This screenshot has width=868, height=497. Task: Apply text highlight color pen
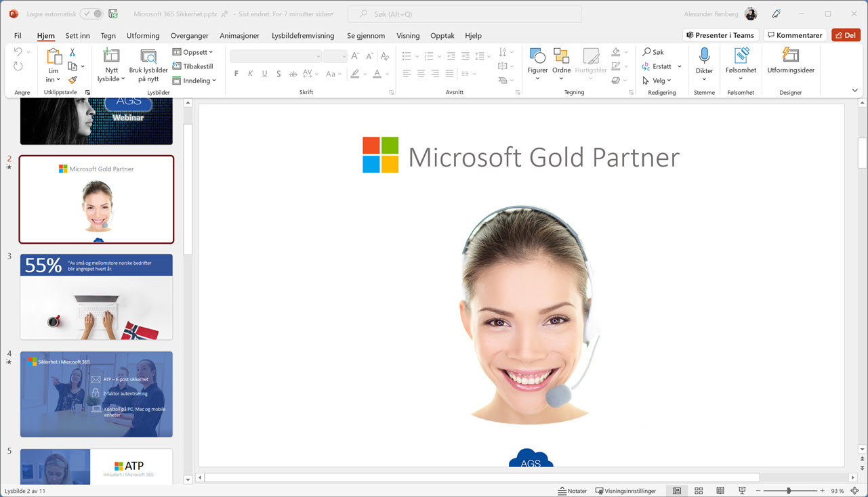pyautogui.click(x=356, y=74)
